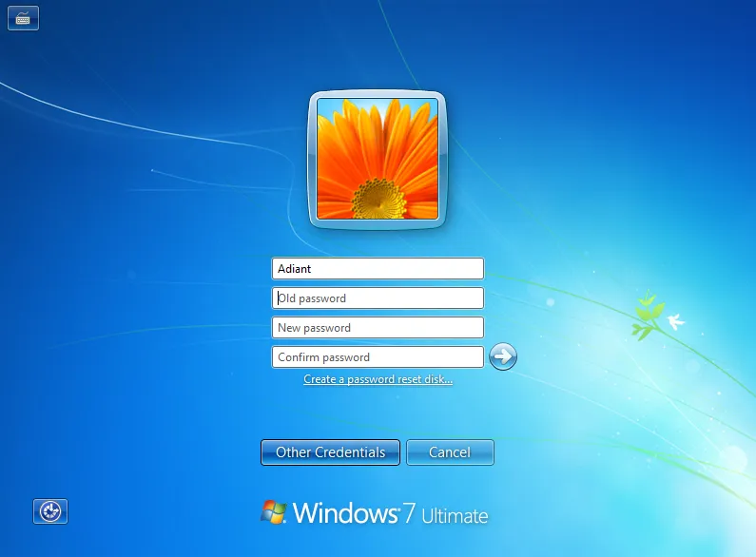The height and width of the screenshot is (557, 756).
Task: Select the Confirm password field
Action: 378,357
